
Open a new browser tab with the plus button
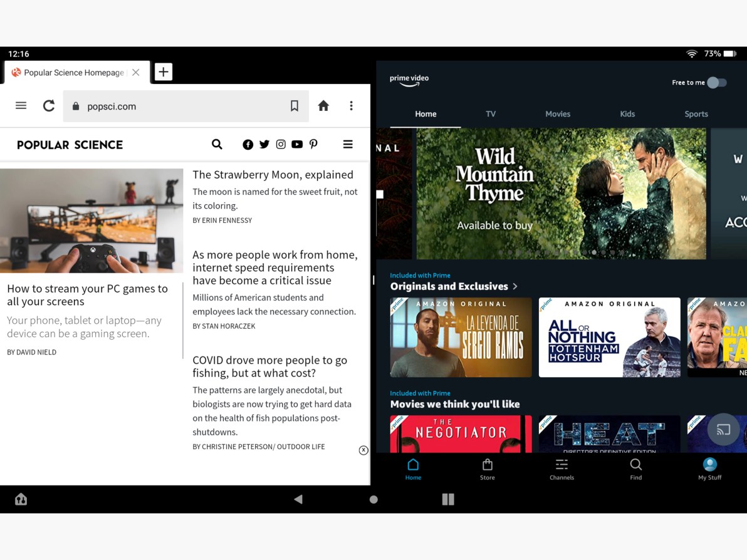click(x=163, y=71)
